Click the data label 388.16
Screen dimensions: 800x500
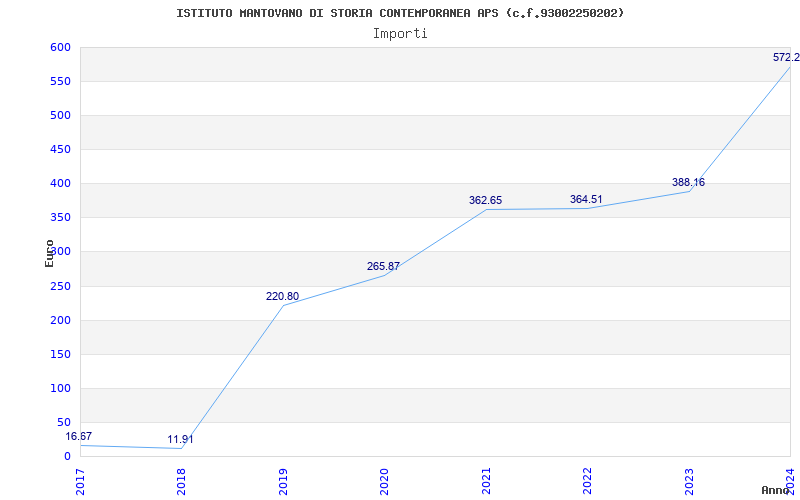coord(688,182)
